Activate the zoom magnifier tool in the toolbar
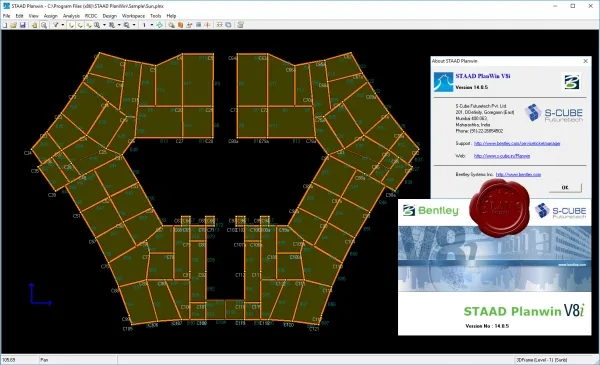The height and width of the screenshot is (365, 600). (x=44, y=25)
